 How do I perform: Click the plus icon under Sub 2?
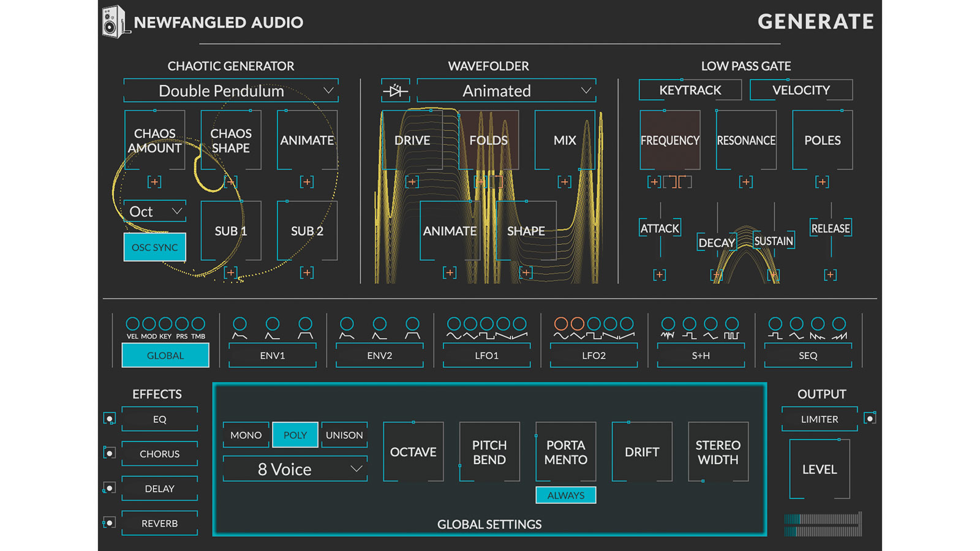point(307,272)
